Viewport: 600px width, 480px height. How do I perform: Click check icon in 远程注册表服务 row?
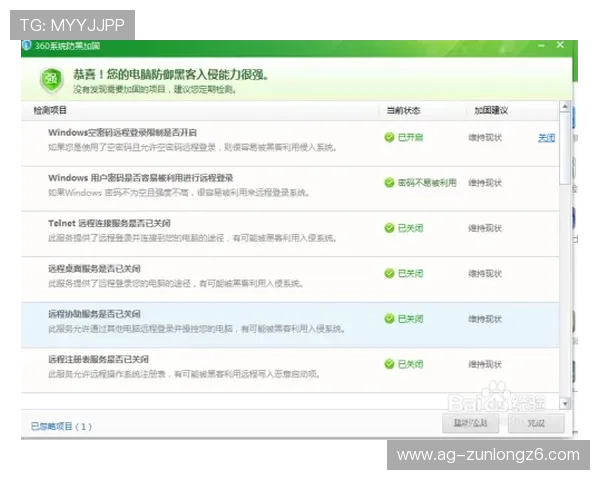pos(389,364)
